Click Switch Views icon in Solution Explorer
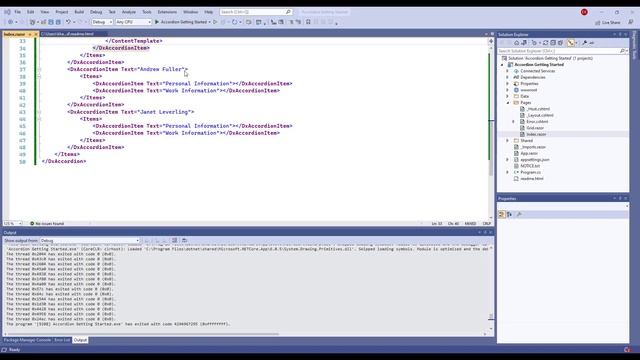The image size is (640, 360). [524, 43]
